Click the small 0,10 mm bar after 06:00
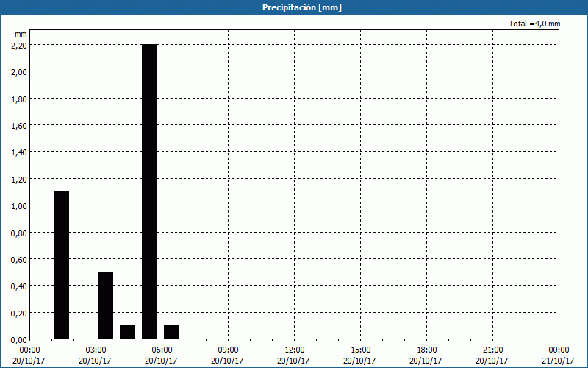 tap(172, 332)
